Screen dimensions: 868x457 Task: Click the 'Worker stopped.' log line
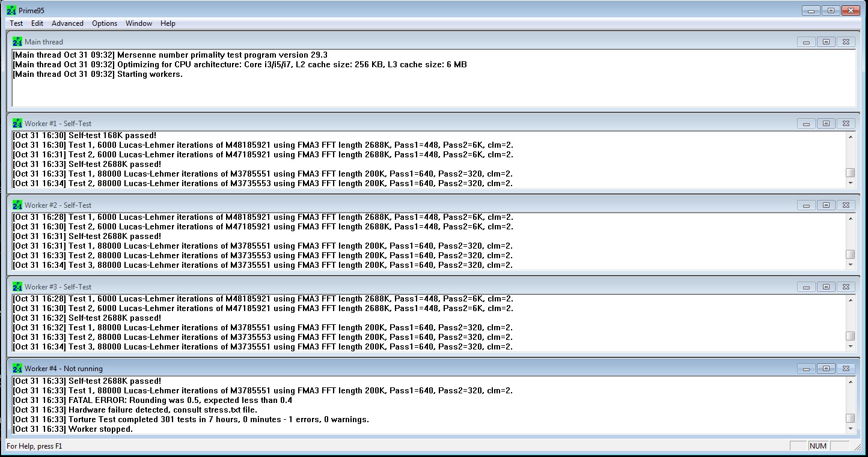(x=73, y=429)
